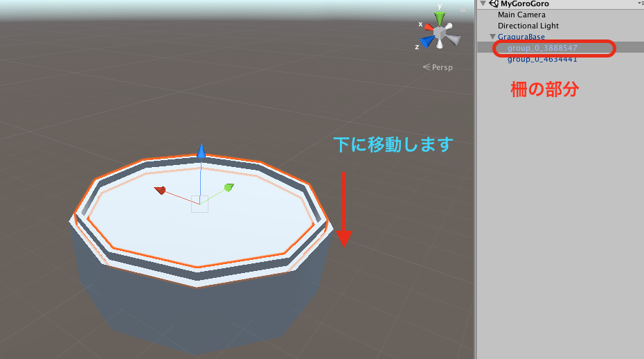The height and width of the screenshot is (359, 644).
Task: Select group_0_4634441 in the Hierarchy
Action: (x=542, y=59)
